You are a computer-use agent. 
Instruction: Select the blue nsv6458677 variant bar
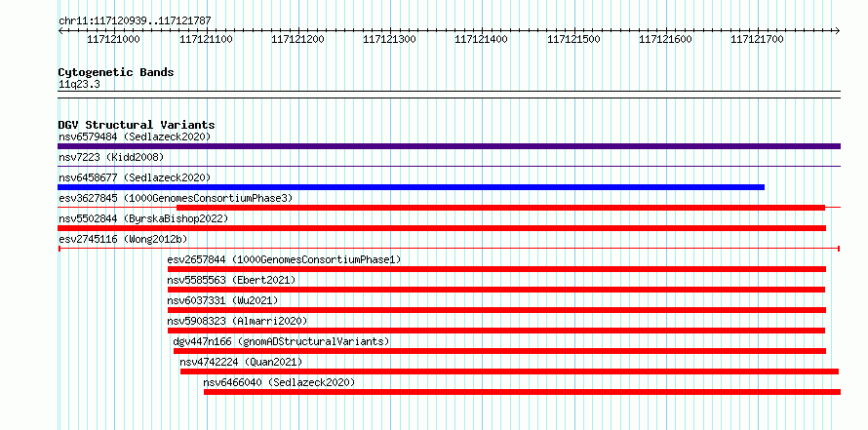(x=411, y=187)
